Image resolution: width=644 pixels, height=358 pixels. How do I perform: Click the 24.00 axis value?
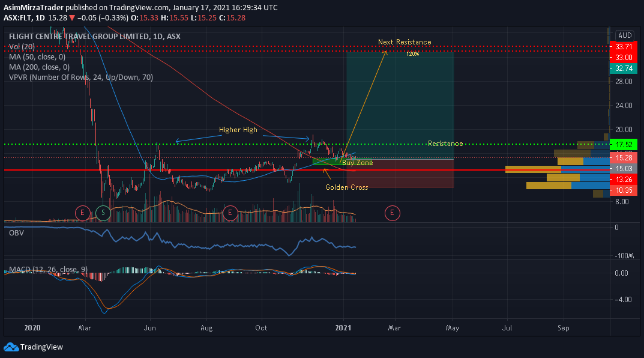pyautogui.click(x=624, y=106)
